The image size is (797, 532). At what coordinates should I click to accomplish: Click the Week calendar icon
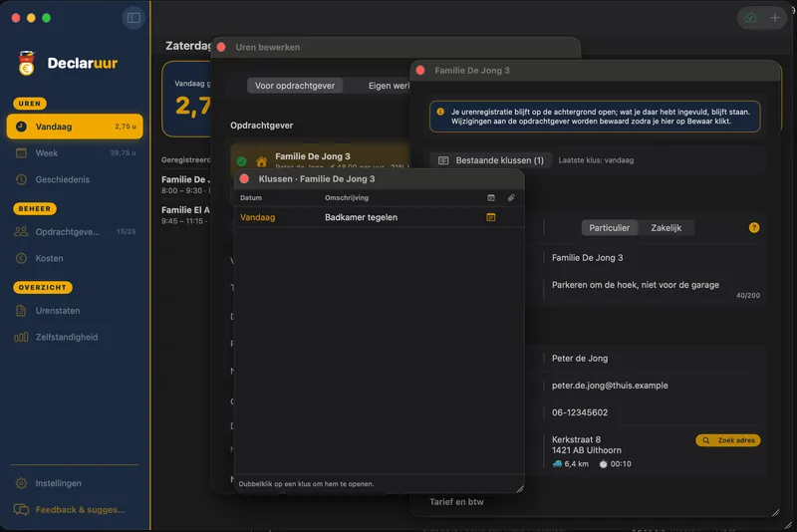[x=21, y=153]
